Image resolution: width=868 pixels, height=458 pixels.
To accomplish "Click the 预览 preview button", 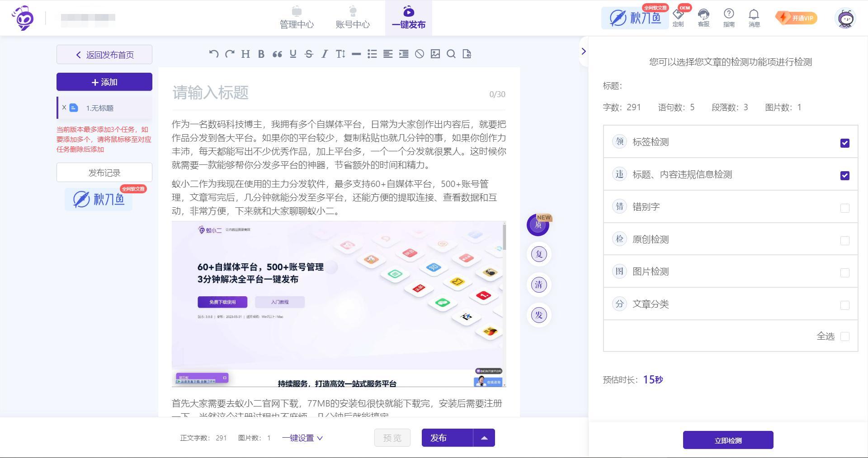I will pyautogui.click(x=392, y=438).
